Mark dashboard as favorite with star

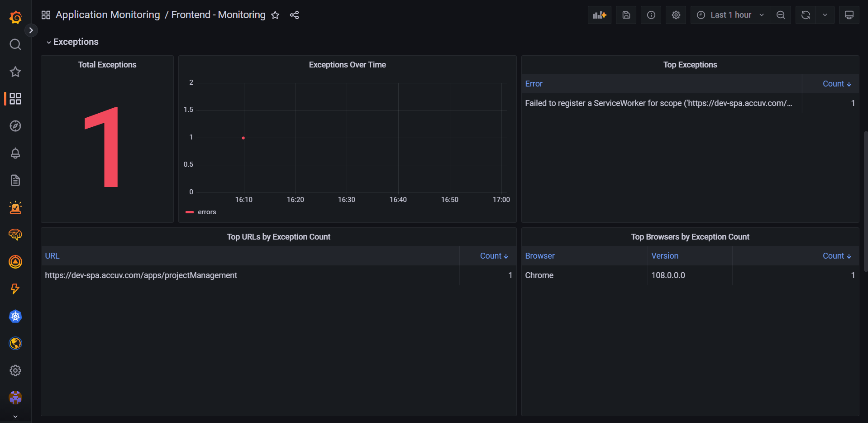pos(275,15)
